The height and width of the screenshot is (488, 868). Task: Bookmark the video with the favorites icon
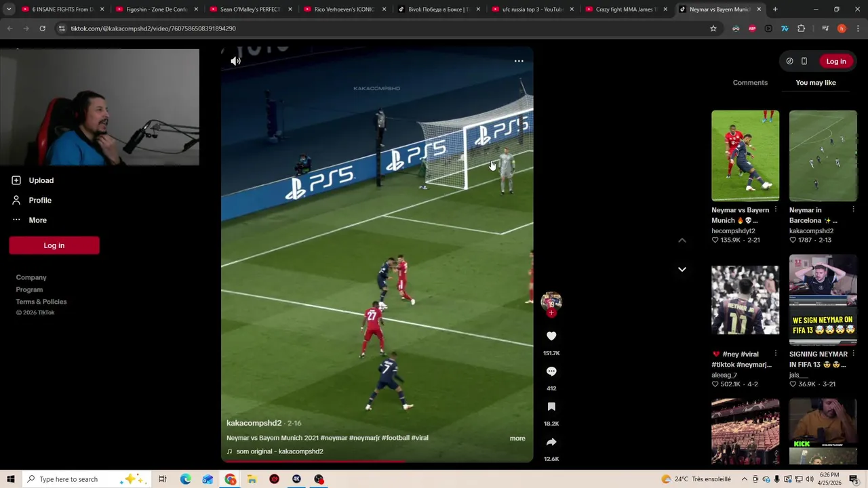click(551, 407)
